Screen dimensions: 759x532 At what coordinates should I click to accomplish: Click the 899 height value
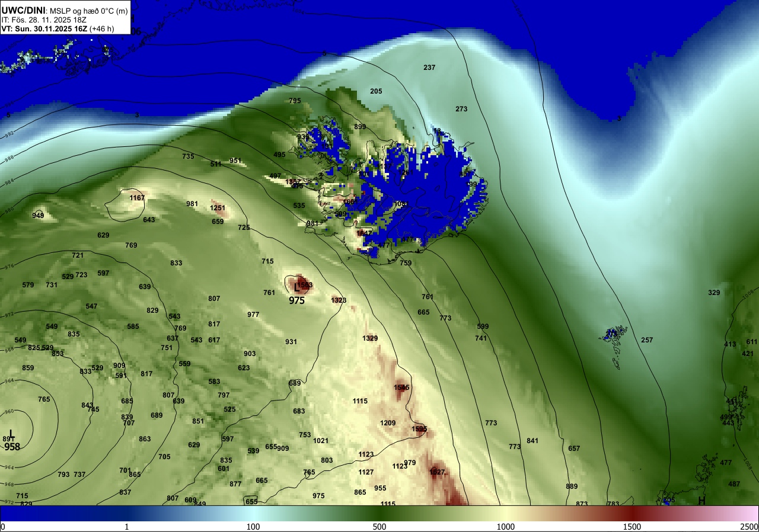(360, 127)
